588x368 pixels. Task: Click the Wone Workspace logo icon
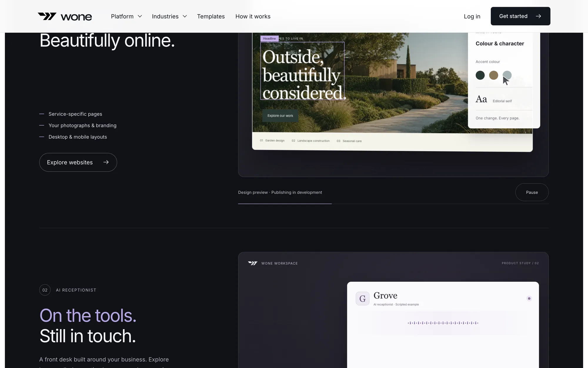tap(253, 263)
